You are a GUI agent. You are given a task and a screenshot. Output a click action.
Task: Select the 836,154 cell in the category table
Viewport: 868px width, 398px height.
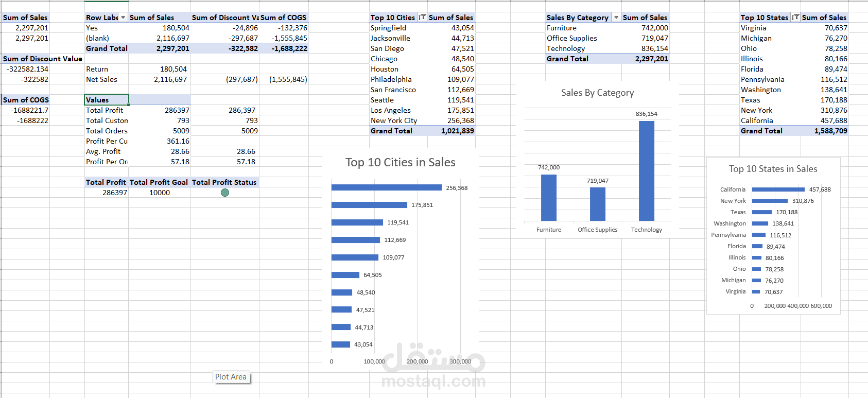(646, 48)
